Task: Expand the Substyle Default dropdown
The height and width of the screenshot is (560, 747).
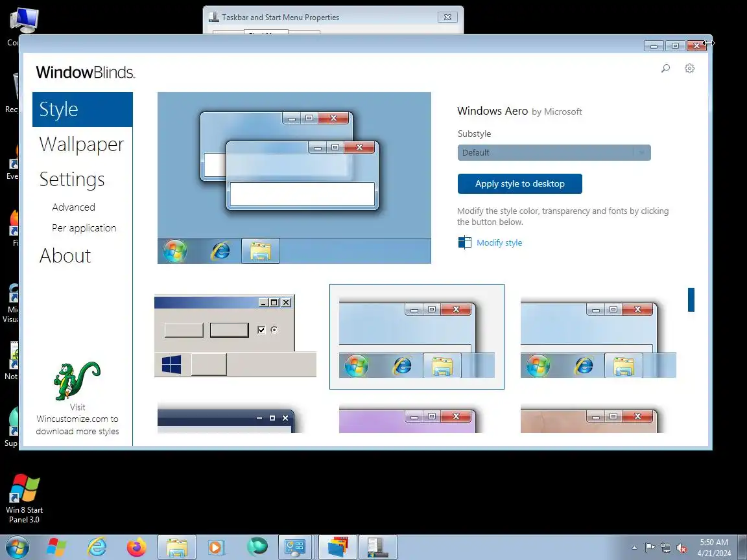Action: coord(554,152)
